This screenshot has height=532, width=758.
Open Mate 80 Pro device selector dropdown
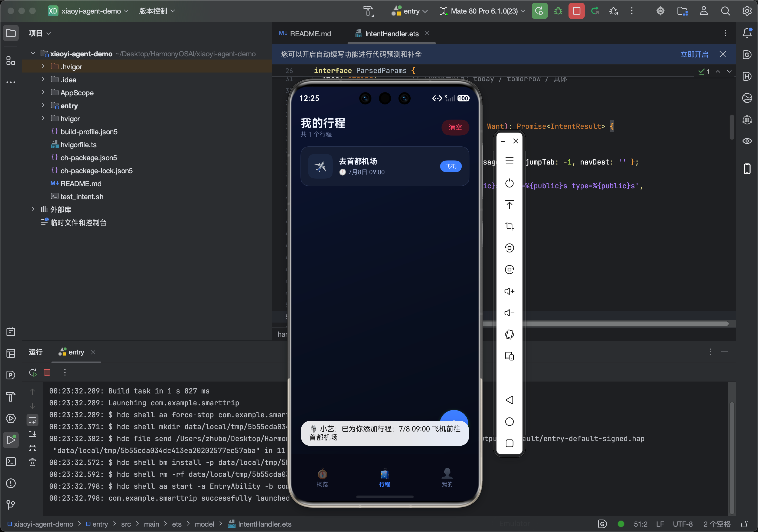pos(482,11)
